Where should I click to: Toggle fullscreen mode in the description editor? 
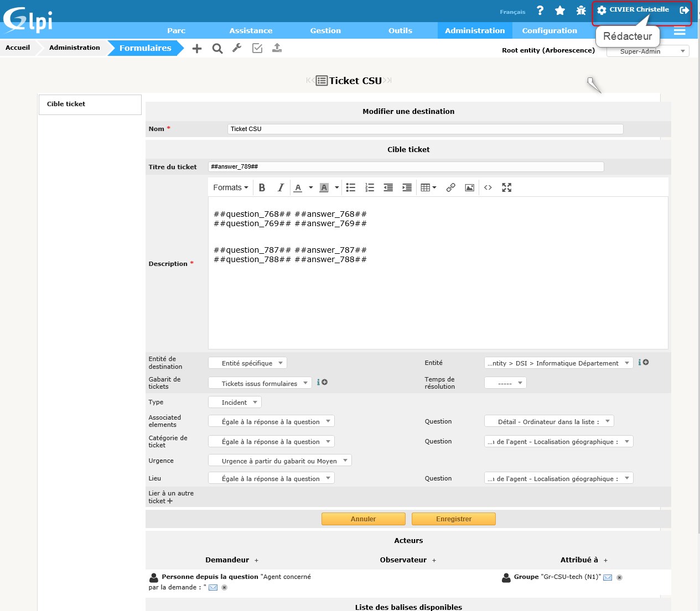pyautogui.click(x=507, y=187)
